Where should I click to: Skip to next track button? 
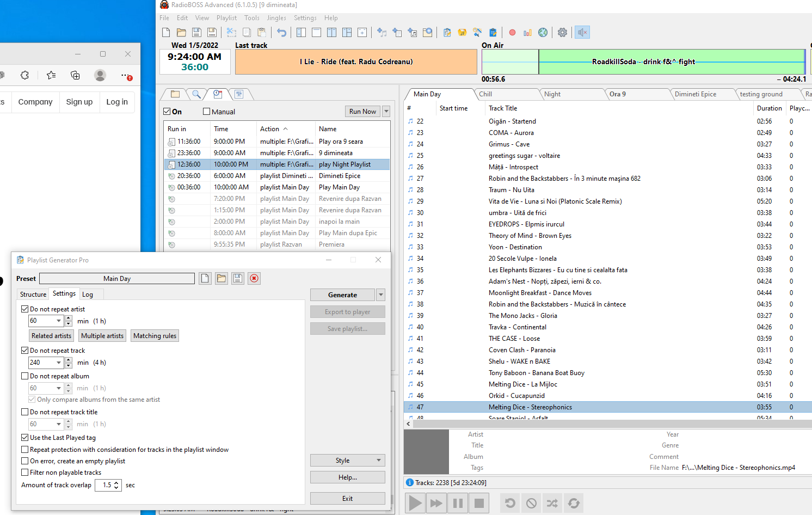tap(436, 503)
